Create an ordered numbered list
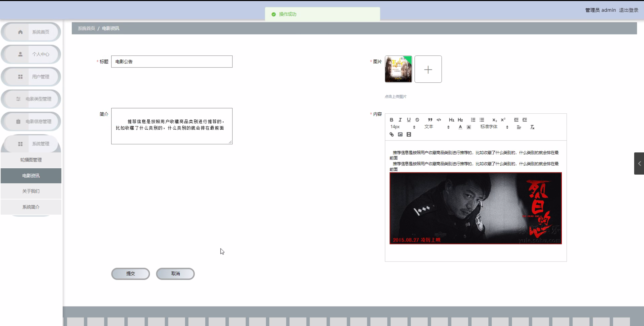644x326 pixels. 473,120
